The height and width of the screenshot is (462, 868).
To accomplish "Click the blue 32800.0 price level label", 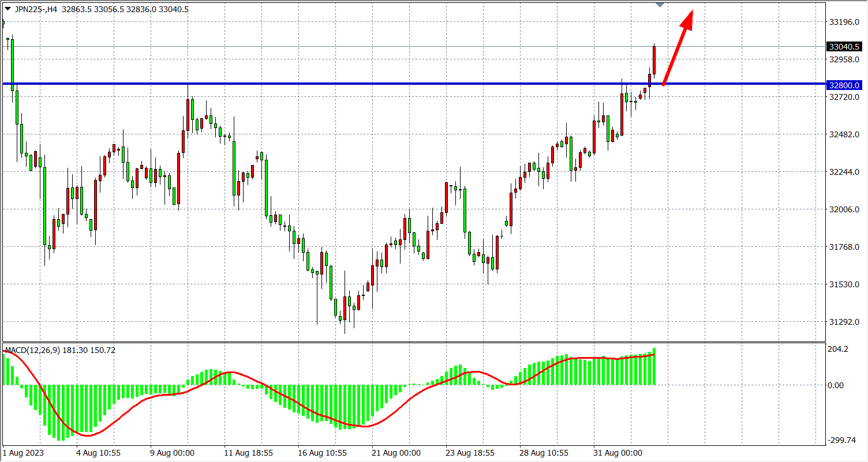I will tap(844, 85).
